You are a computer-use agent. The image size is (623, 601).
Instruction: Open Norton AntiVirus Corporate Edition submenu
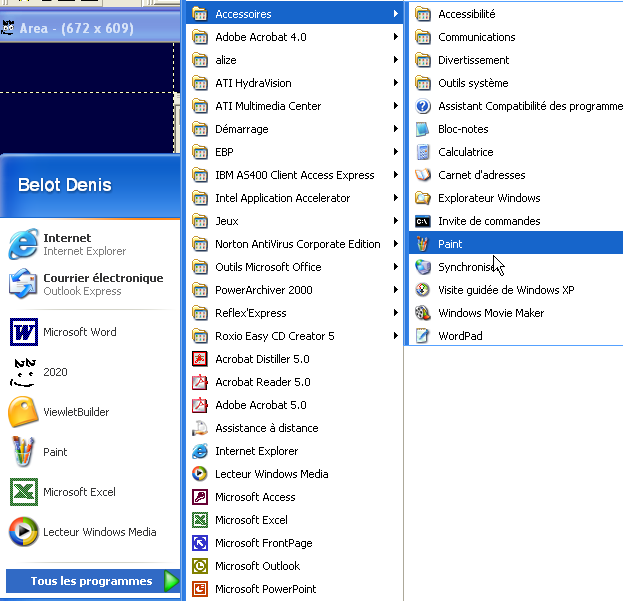(x=295, y=244)
